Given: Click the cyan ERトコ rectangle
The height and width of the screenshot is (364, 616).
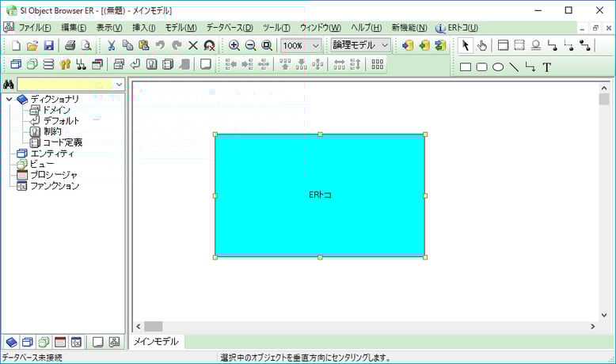Looking at the screenshot, I should coord(320,195).
